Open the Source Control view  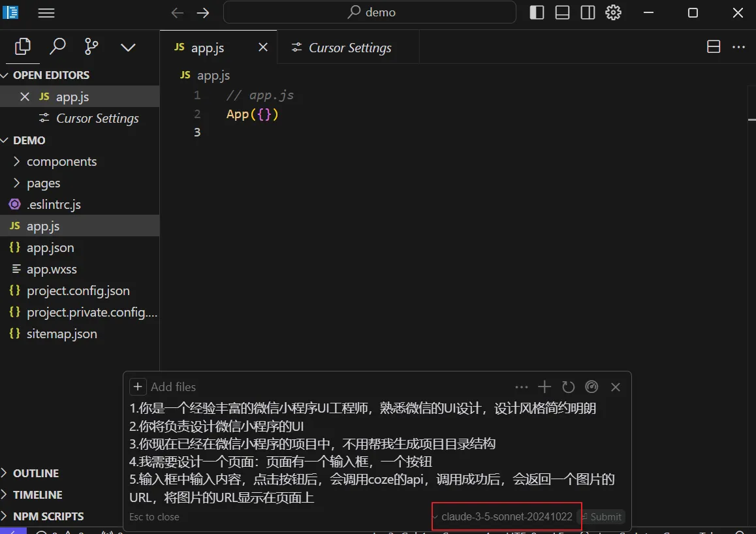pyautogui.click(x=91, y=46)
